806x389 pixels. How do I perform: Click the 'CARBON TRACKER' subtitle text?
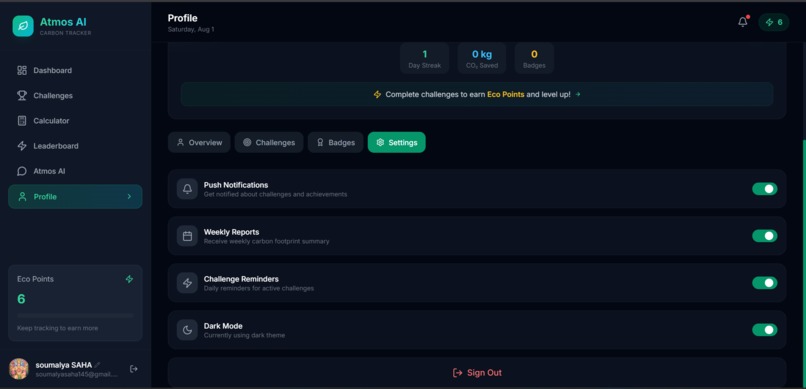[65, 33]
